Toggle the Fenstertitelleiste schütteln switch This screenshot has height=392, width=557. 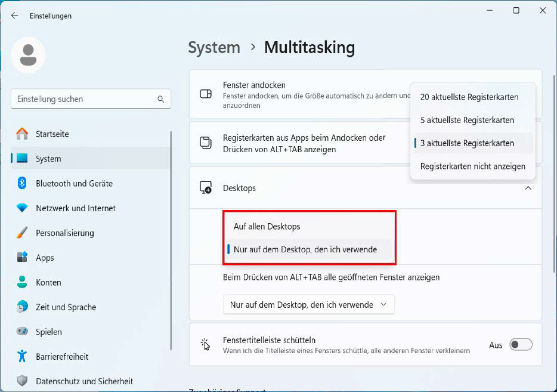[521, 345]
